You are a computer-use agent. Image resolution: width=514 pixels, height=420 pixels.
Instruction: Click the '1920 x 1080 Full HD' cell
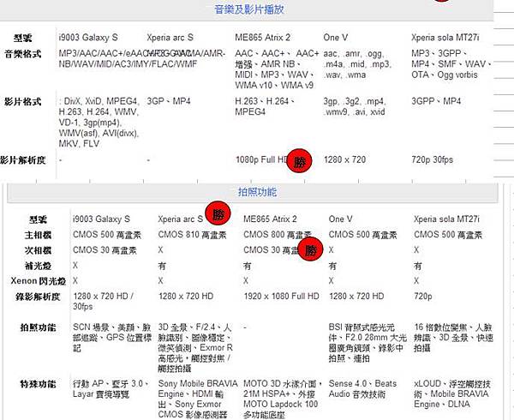click(281, 297)
